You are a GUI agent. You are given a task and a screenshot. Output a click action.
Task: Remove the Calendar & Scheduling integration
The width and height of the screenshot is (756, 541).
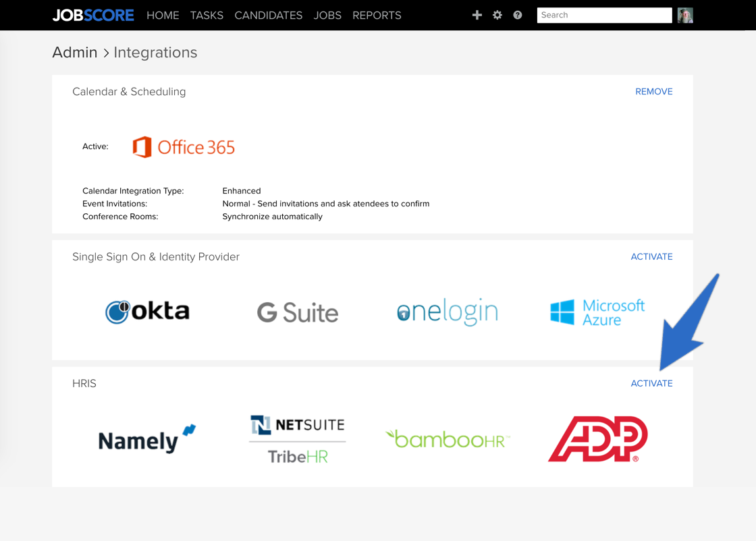tap(654, 92)
